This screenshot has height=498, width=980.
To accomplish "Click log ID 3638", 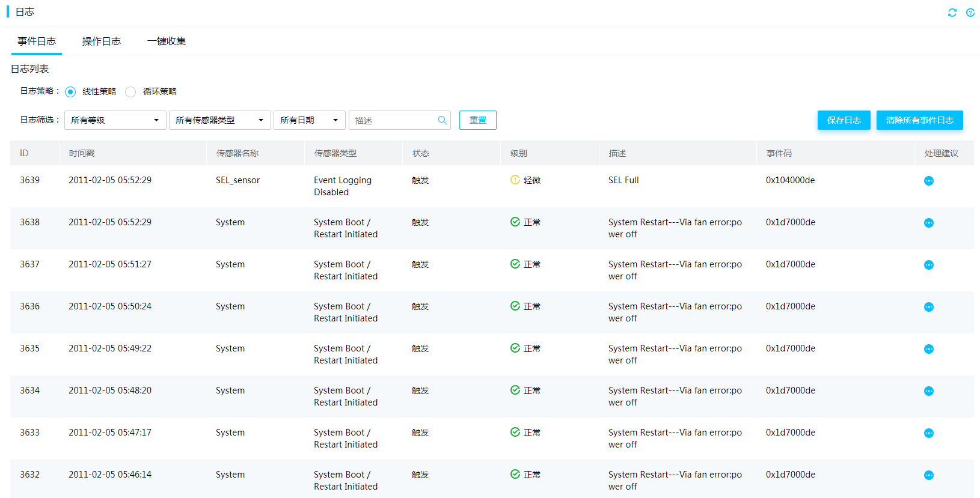I will tap(29, 222).
